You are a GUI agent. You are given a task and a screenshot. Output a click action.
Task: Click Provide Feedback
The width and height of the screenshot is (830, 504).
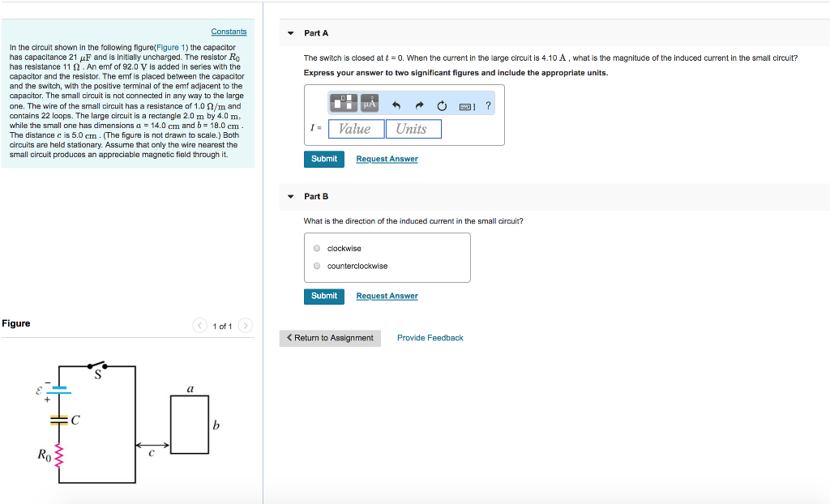pos(430,337)
